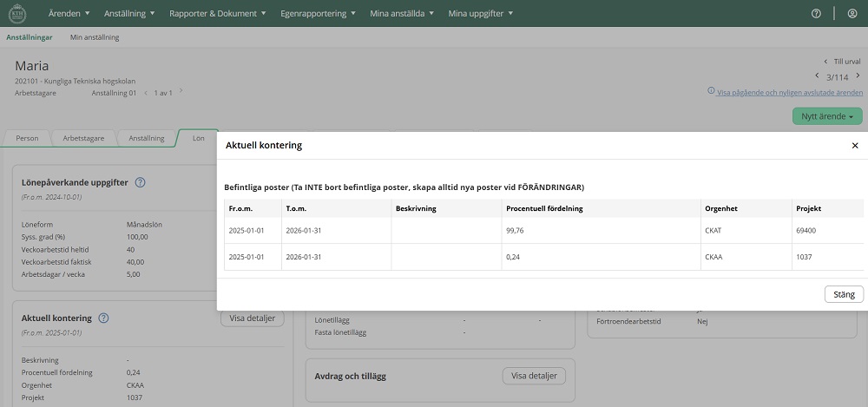Select the Min anställning subnav link

[x=95, y=37]
